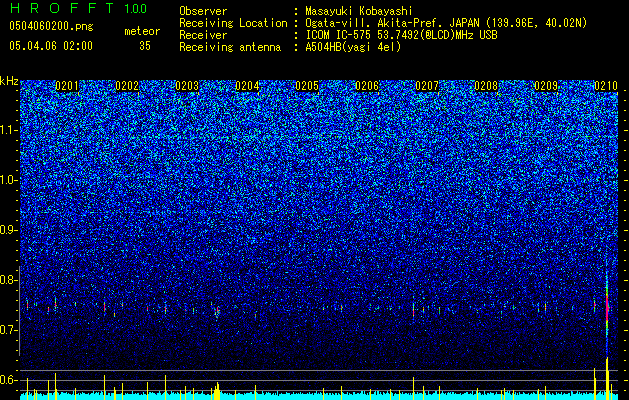Click the 'meteor' label
This screenshot has height=400, width=629.
[142, 31]
